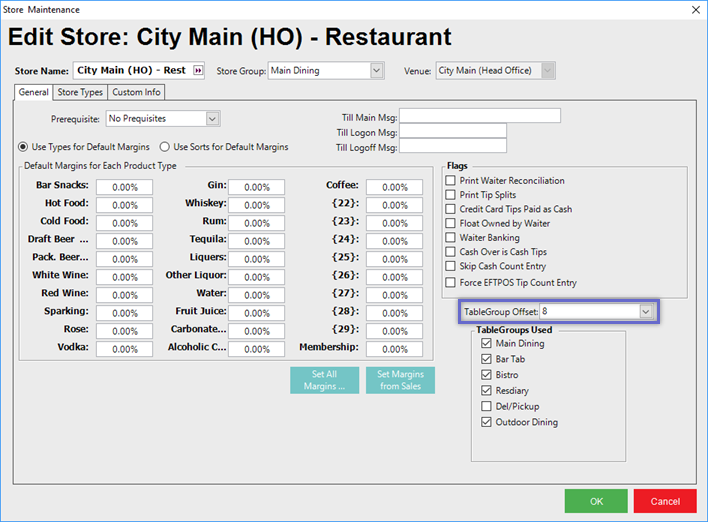Click the Membership margin field
Screen dimensions: 708x522
click(394, 349)
